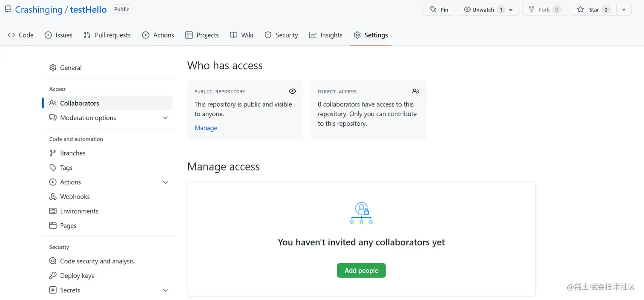Click the Secrets asterisk icon
This screenshot has height=300, width=644.
[53, 290]
